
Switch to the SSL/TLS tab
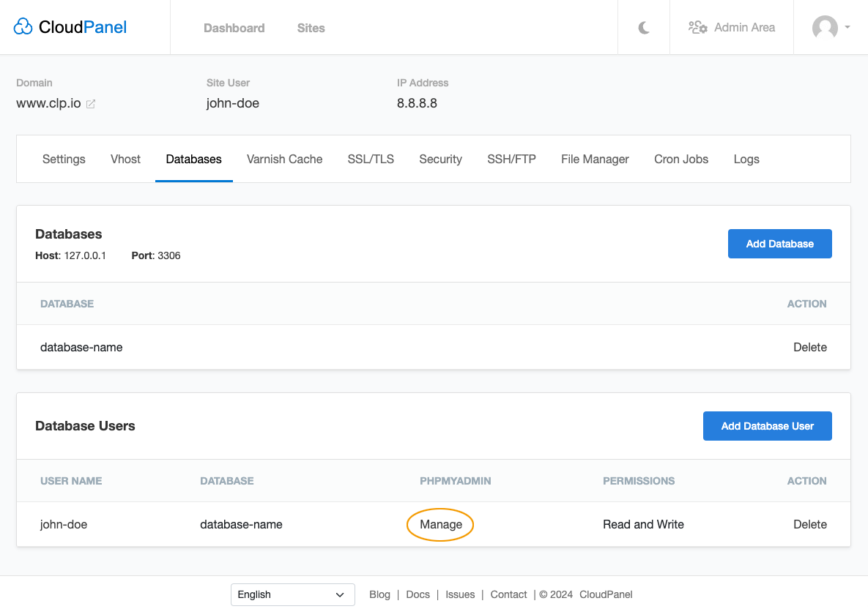pyautogui.click(x=371, y=159)
